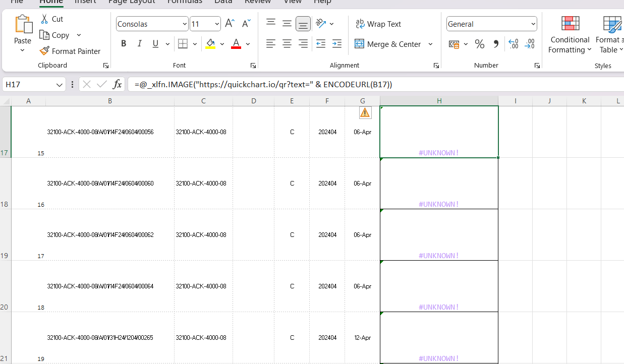Open Merge & Center dropdown arrow
Viewport: 624px width, 364px height.
(430, 44)
